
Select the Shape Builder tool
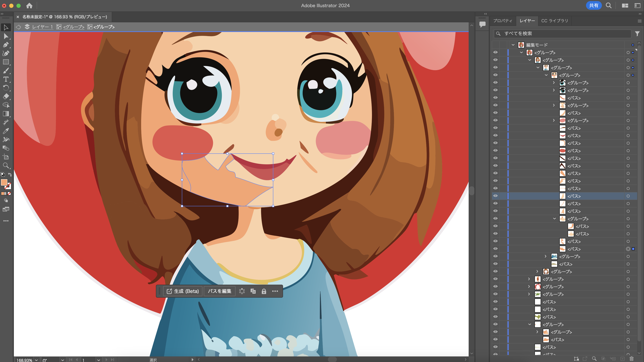coord(6,105)
